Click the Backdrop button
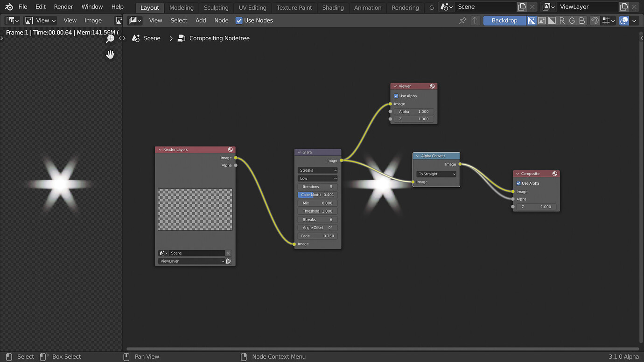 tap(505, 20)
